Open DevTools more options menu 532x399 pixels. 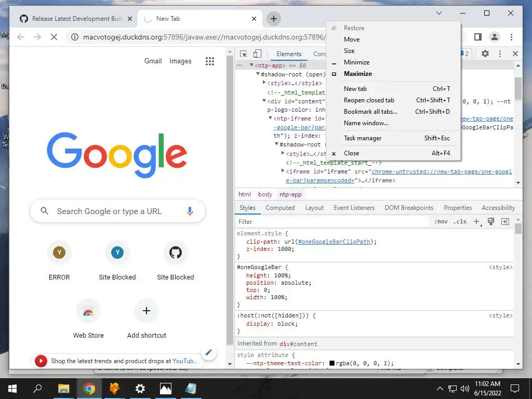500,54
